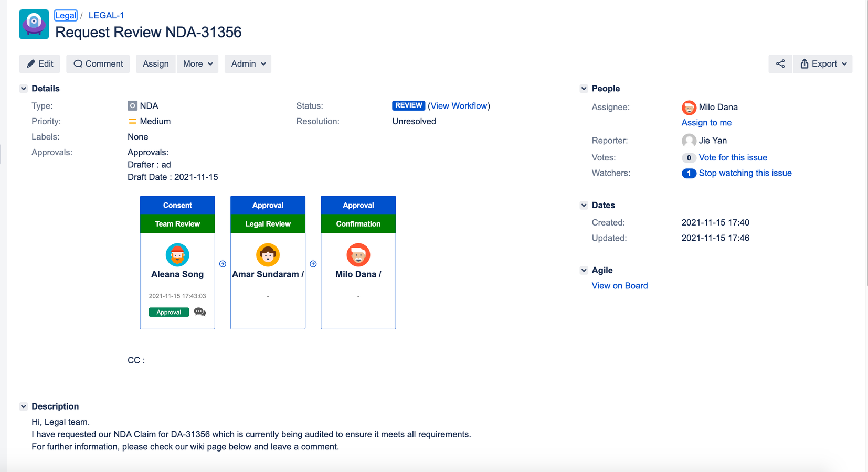Open the View Workflow link
This screenshot has height=472, width=868.
tap(459, 106)
